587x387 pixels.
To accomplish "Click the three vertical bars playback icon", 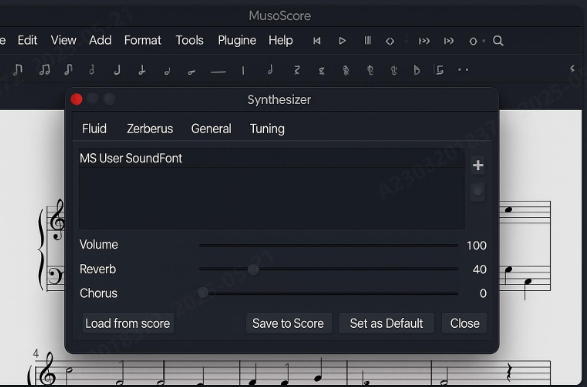I will [x=368, y=40].
